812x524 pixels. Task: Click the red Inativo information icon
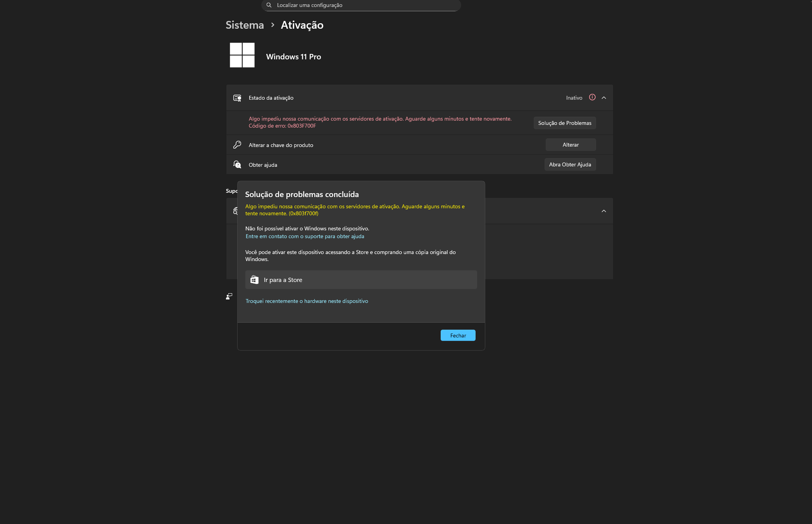coord(592,97)
